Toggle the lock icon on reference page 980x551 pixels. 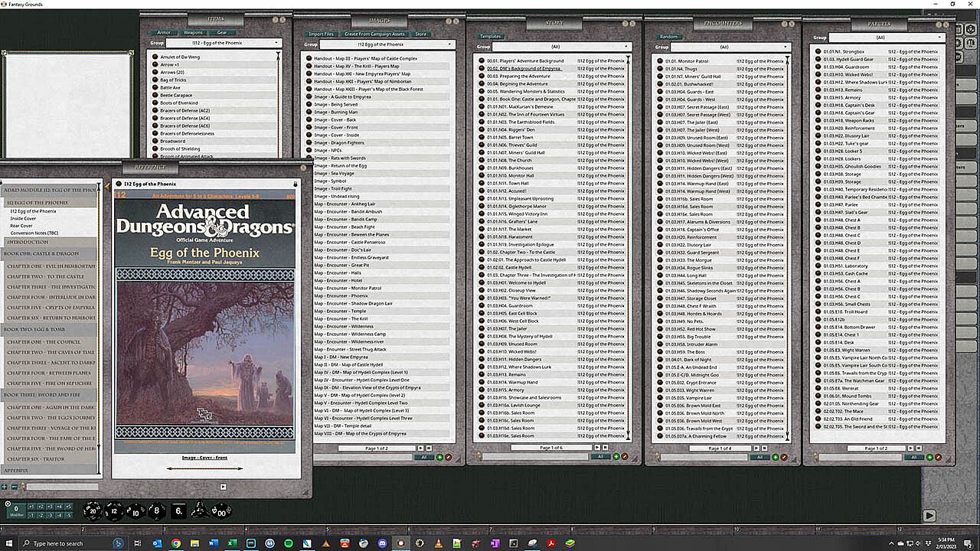click(x=296, y=184)
